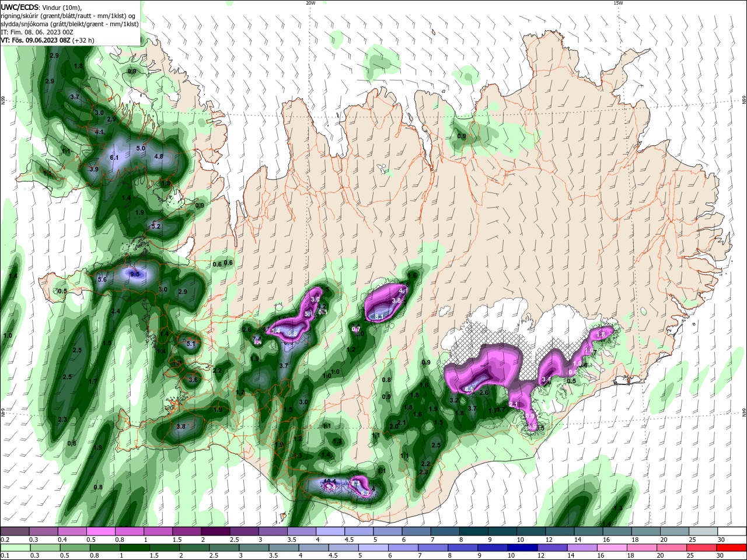Click the white 30 snow legend swatch

pyautogui.click(x=732, y=531)
